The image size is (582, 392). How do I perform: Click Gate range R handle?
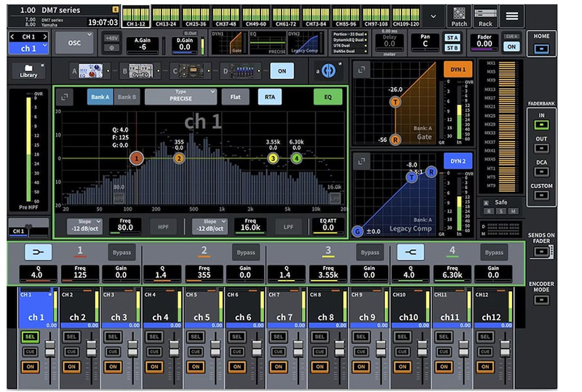(x=395, y=140)
